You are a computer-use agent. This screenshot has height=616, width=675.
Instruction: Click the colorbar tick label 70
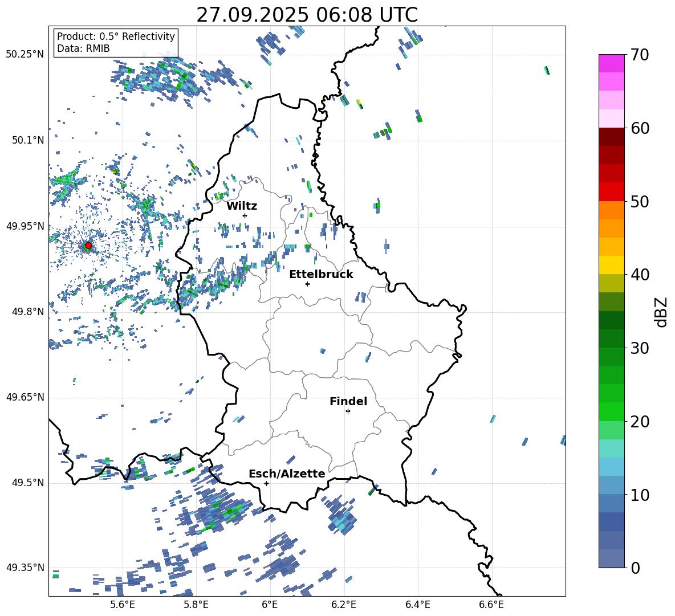[640, 55]
